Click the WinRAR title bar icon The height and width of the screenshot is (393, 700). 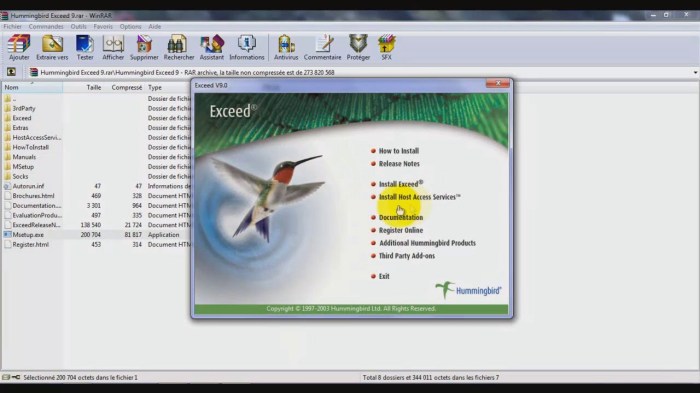pyautogui.click(x=4, y=16)
